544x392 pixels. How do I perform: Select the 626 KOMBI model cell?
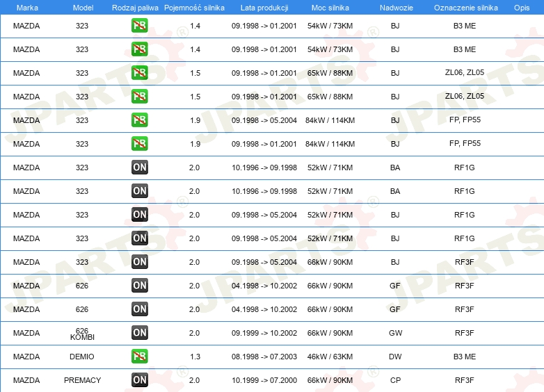pyautogui.click(x=82, y=334)
